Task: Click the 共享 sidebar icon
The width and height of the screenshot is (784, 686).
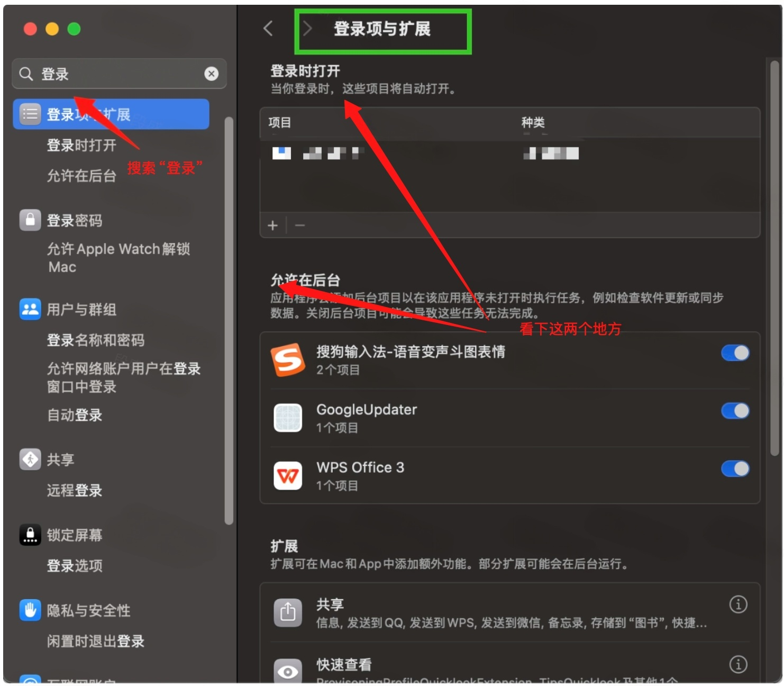Action: (30, 459)
